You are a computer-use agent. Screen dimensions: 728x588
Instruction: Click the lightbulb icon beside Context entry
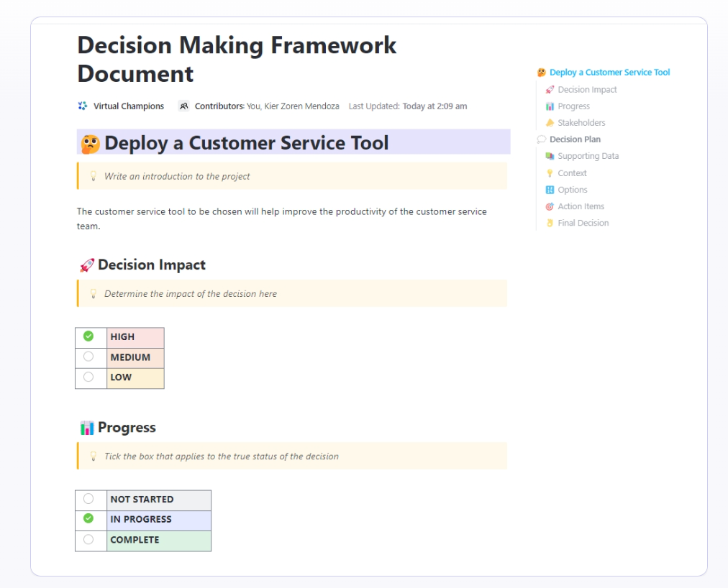click(x=550, y=173)
